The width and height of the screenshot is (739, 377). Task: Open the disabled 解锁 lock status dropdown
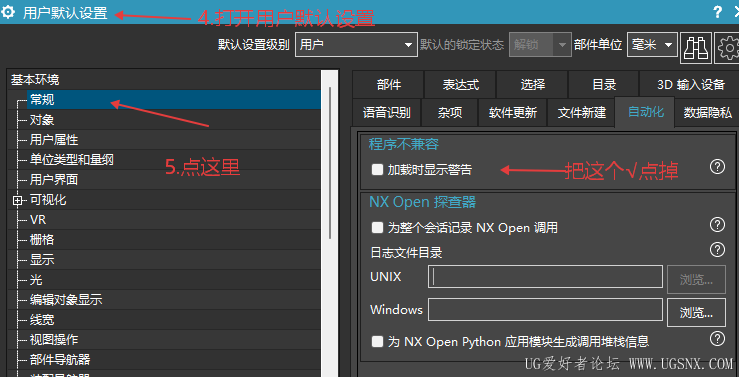540,45
